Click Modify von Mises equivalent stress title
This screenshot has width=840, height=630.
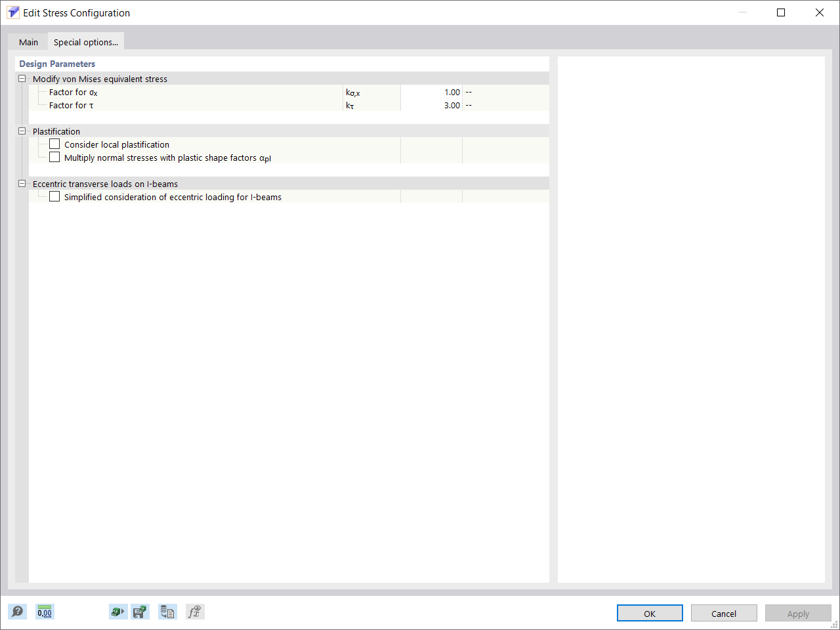(x=100, y=79)
